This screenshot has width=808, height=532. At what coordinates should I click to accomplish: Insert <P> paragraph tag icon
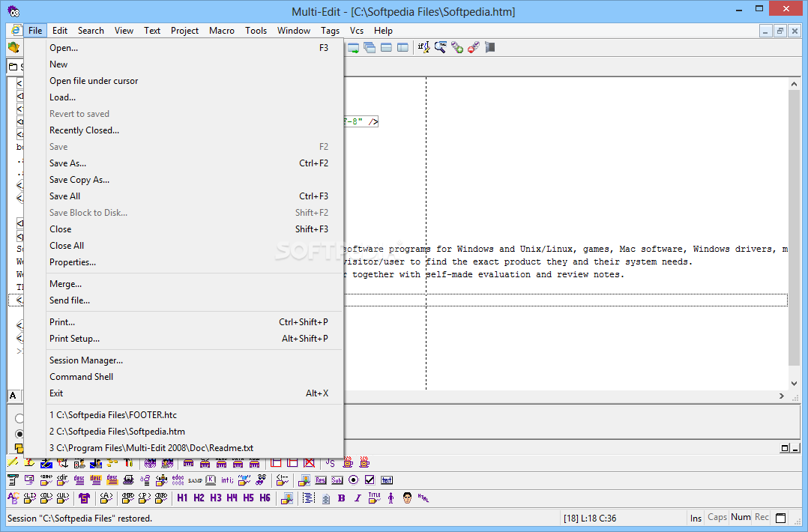144,498
